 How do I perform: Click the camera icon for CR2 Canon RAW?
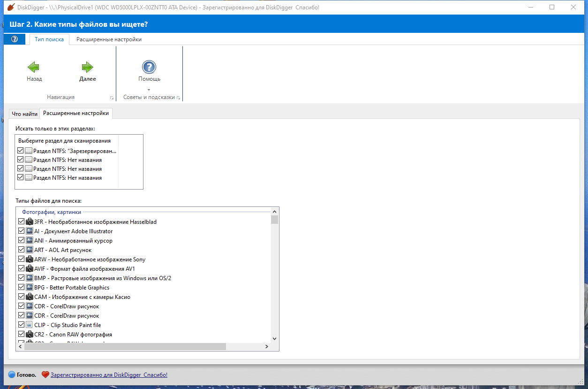(30, 334)
